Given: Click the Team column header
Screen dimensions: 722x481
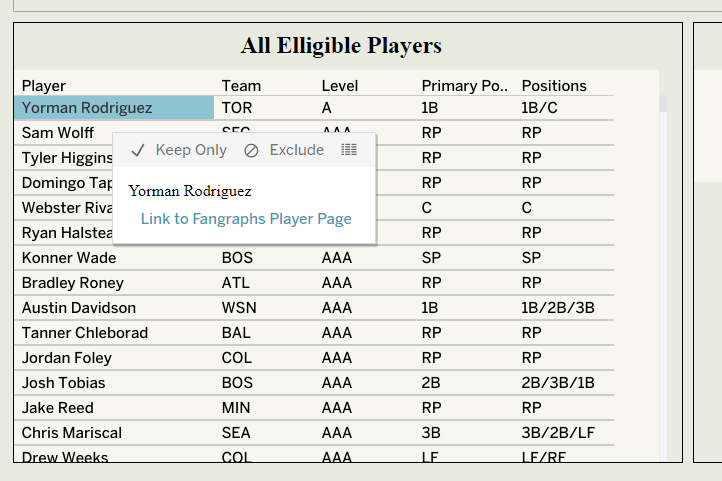Looking at the screenshot, I should [241, 86].
